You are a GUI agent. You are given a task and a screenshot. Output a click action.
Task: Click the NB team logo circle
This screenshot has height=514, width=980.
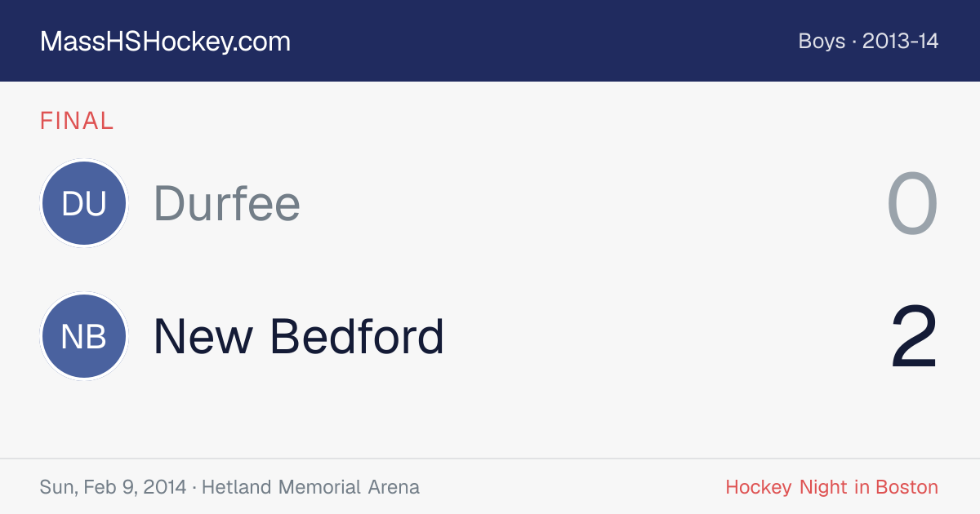point(84,337)
